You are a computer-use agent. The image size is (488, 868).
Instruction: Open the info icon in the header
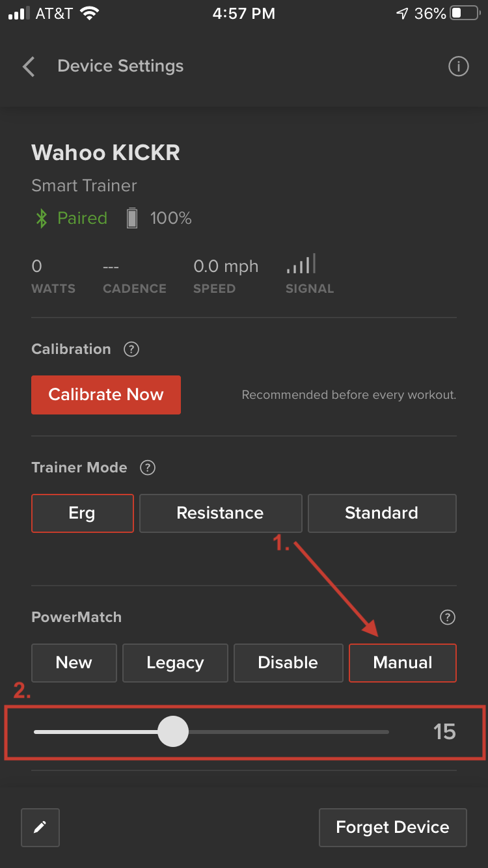(x=459, y=66)
